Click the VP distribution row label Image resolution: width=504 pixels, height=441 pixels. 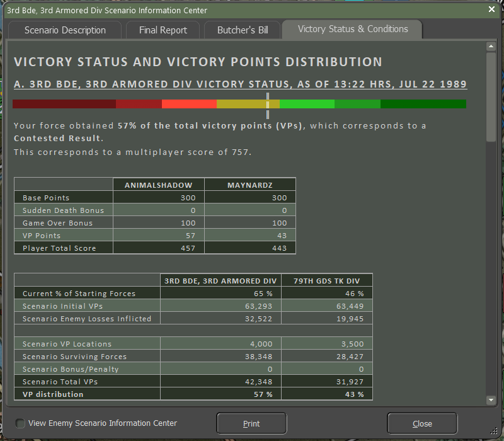[53, 394]
